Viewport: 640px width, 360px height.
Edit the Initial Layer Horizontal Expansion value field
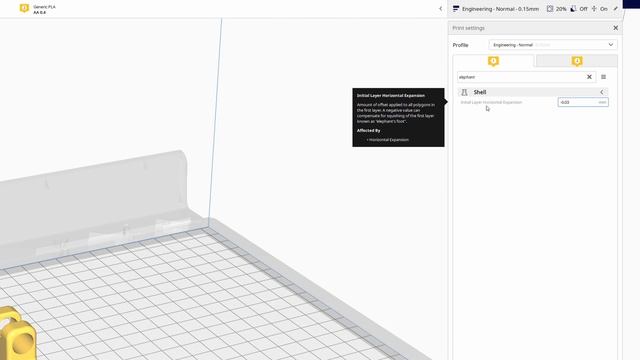click(583, 102)
